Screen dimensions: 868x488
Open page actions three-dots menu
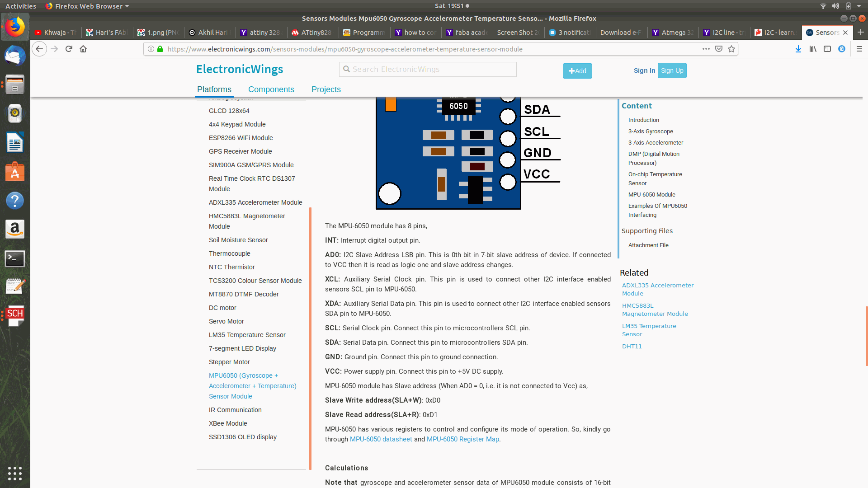pyautogui.click(x=706, y=49)
